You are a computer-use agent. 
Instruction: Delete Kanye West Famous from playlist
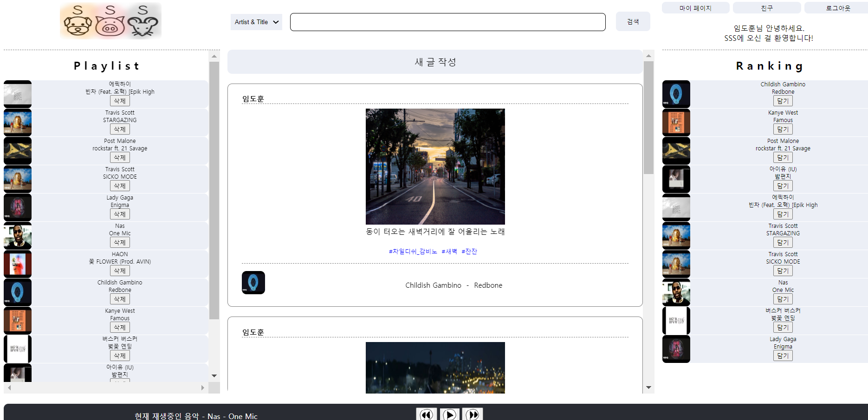tap(120, 327)
